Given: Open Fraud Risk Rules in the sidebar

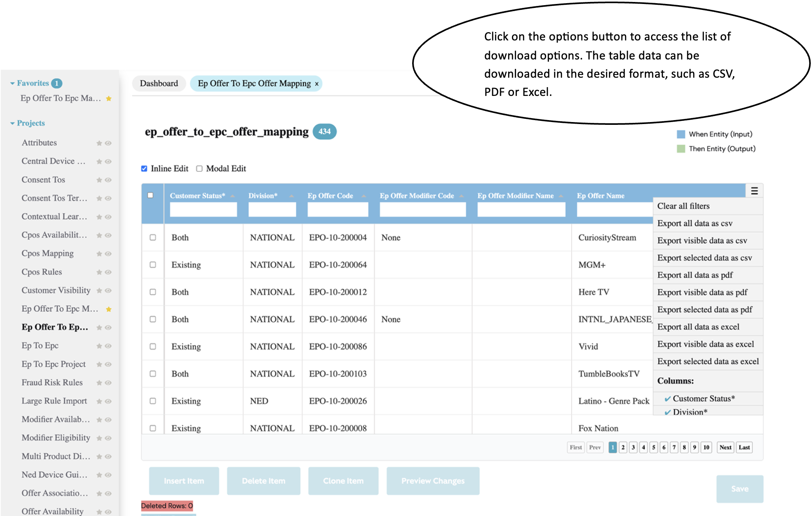Looking at the screenshot, I should click(52, 382).
